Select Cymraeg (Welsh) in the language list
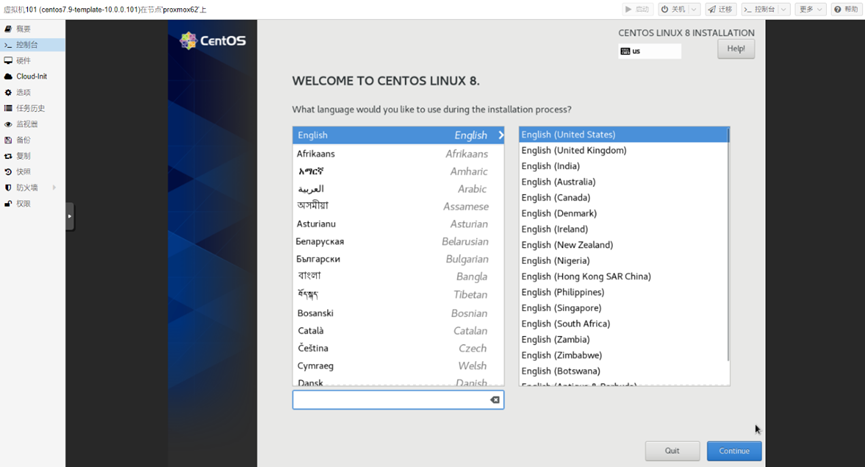The image size is (865, 467). coord(398,366)
